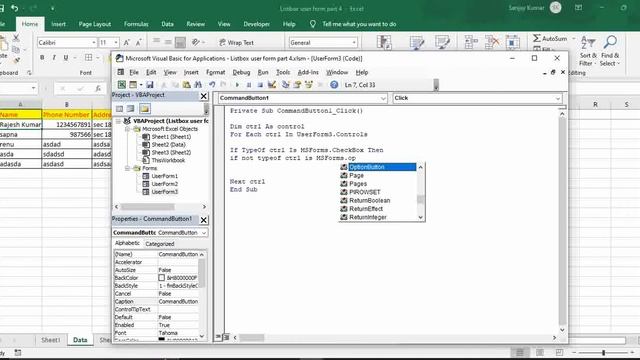Click the Reset (stop) icon in VBA toolbar
Screen dimensions: 640x360
pyautogui.click(x=260, y=84)
